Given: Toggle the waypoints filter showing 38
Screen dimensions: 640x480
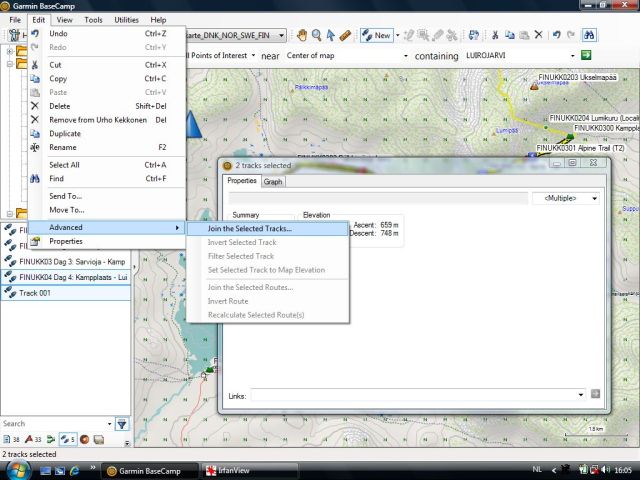Looking at the screenshot, I should click(13, 439).
